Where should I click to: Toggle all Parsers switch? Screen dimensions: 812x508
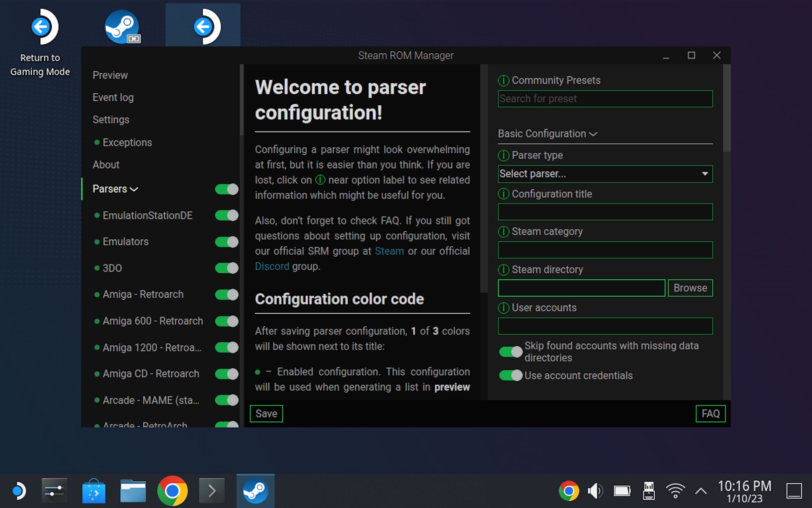(x=226, y=189)
